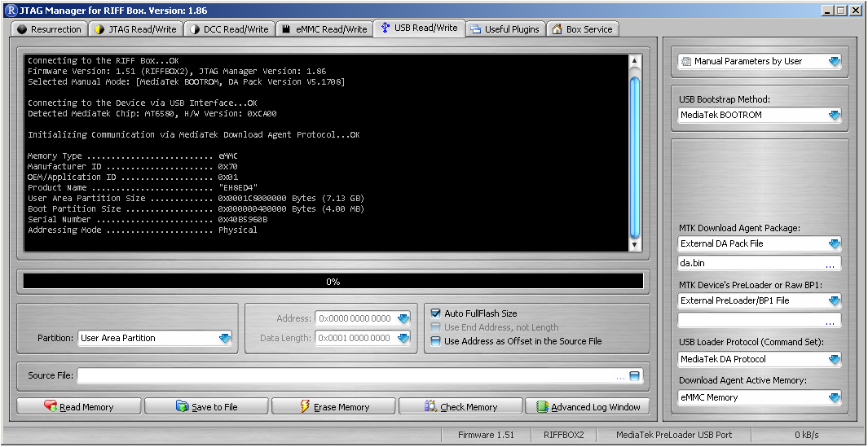Click the Resurrection tab's black circle icon
868x447 pixels.
point(22,29)
